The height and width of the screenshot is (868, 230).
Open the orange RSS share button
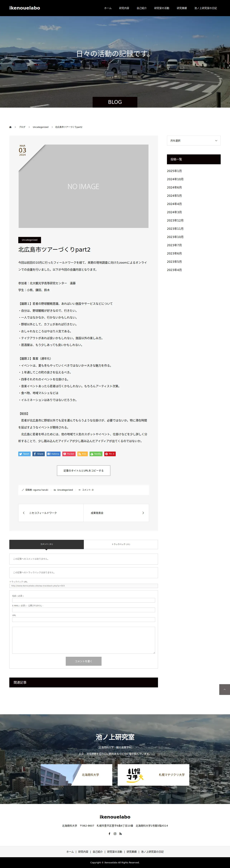(x=83, y=454)
